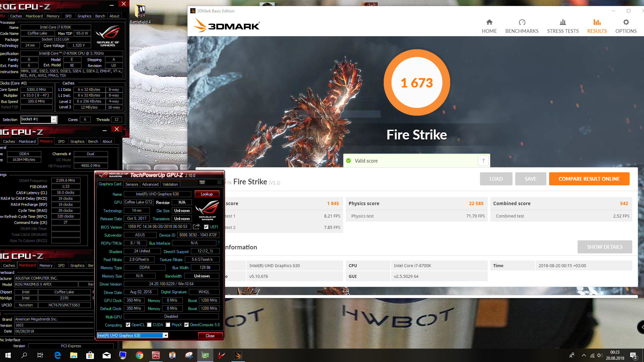This screenshot has width=644, height=362.
Task: Open the Windows Start menu
Action: pyautogui.click(x=8, y=355)
